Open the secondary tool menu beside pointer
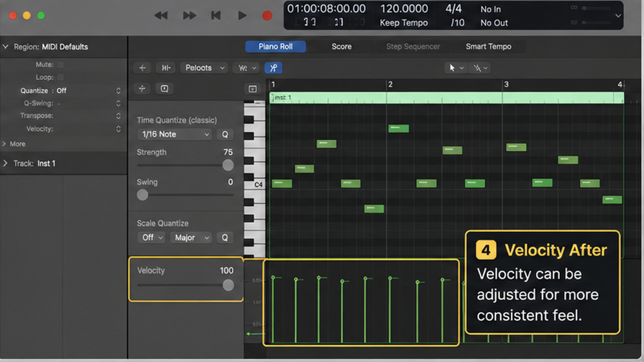 [479, 68]
